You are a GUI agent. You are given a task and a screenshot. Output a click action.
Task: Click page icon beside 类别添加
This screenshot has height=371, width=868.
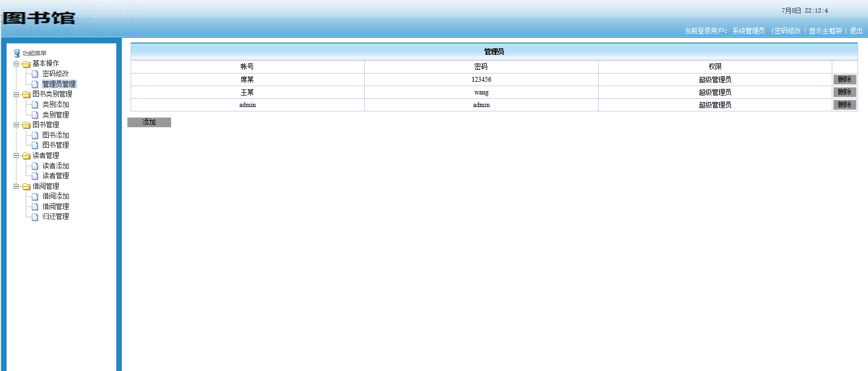click(35, 104)
